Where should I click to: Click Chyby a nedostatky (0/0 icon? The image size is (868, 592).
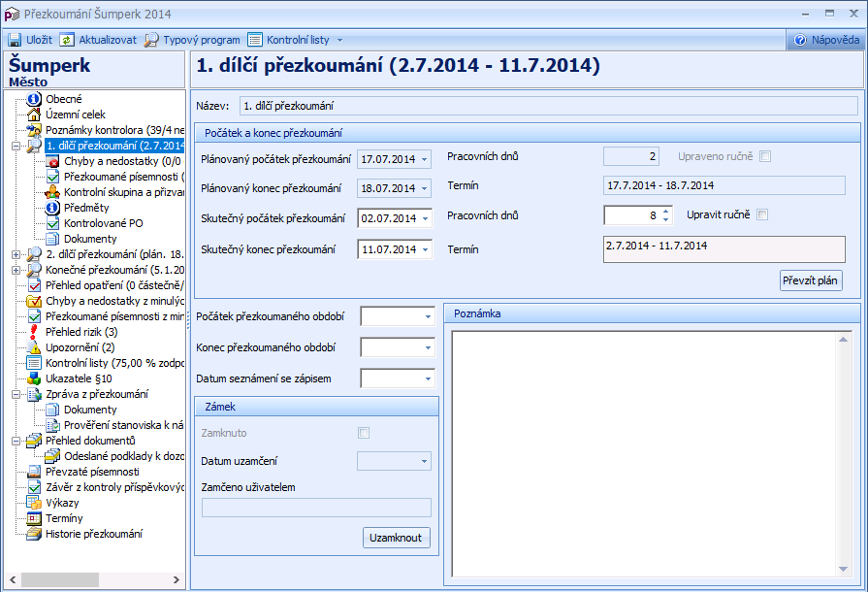point(52,161)
